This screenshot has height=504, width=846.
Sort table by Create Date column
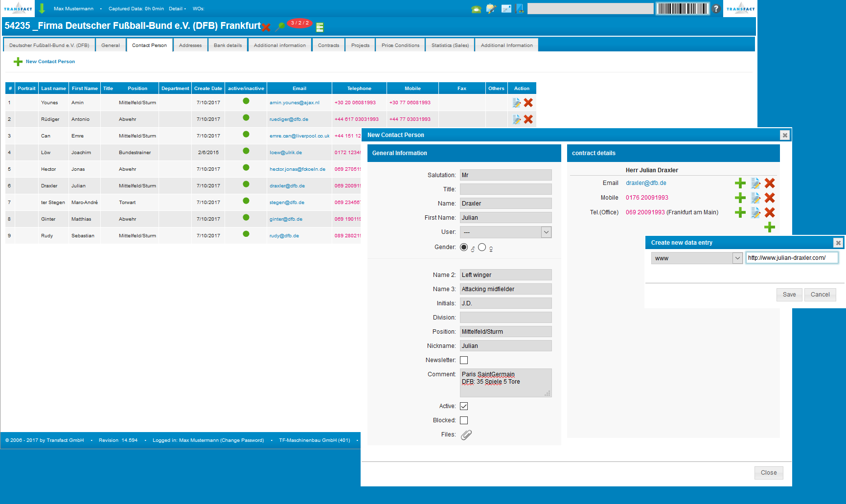click(x=208, y=89)
